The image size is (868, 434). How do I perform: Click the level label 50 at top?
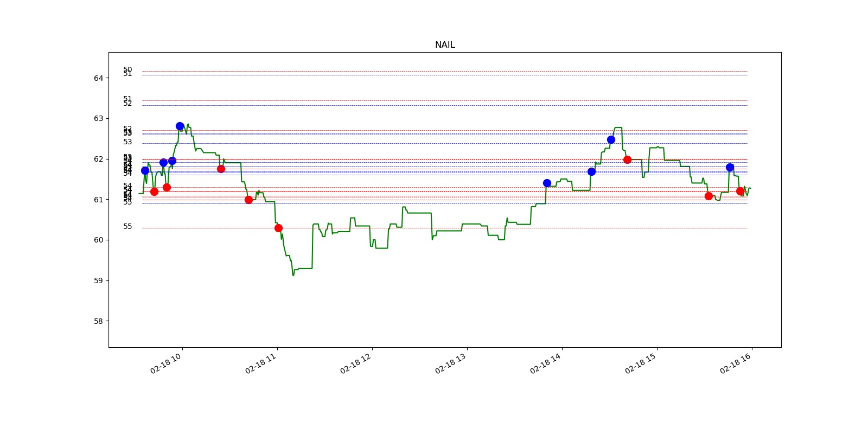[127, 69]
